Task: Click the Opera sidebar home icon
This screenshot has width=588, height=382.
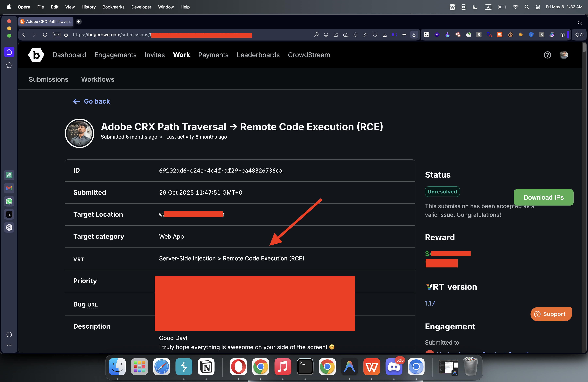Action: (x=9, y=52)
